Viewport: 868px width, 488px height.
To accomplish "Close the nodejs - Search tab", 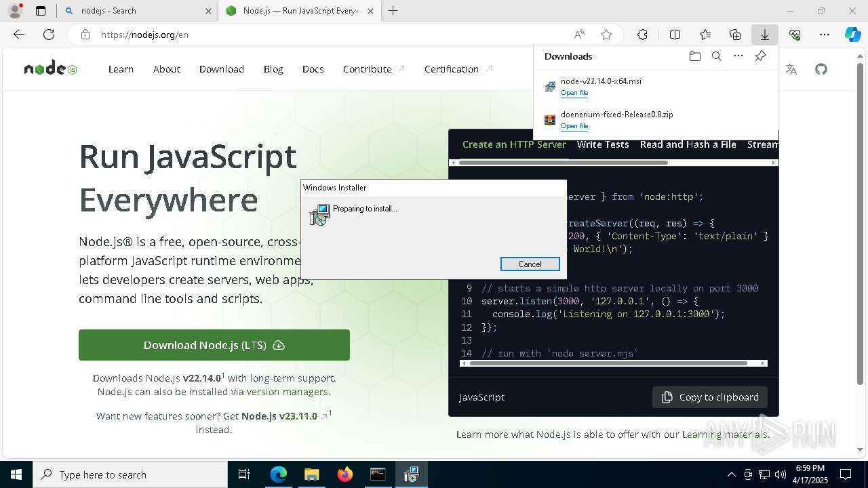I will [x=208, y=11].
